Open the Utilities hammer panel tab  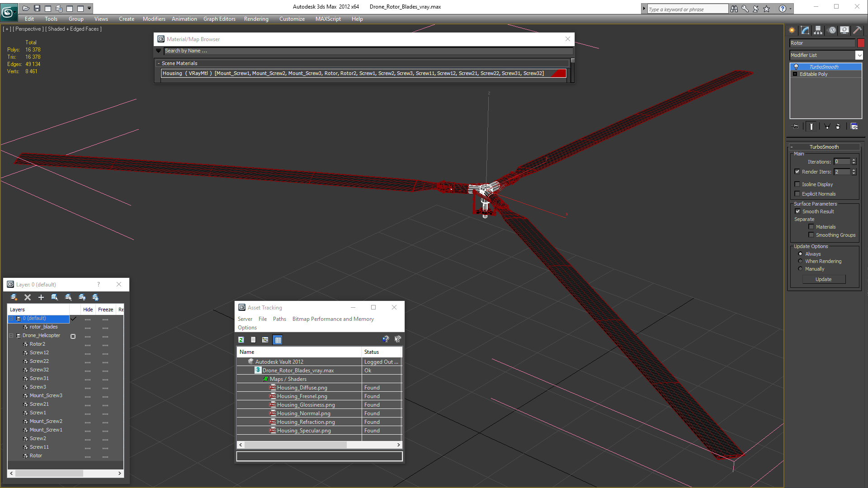coord(857,30)
